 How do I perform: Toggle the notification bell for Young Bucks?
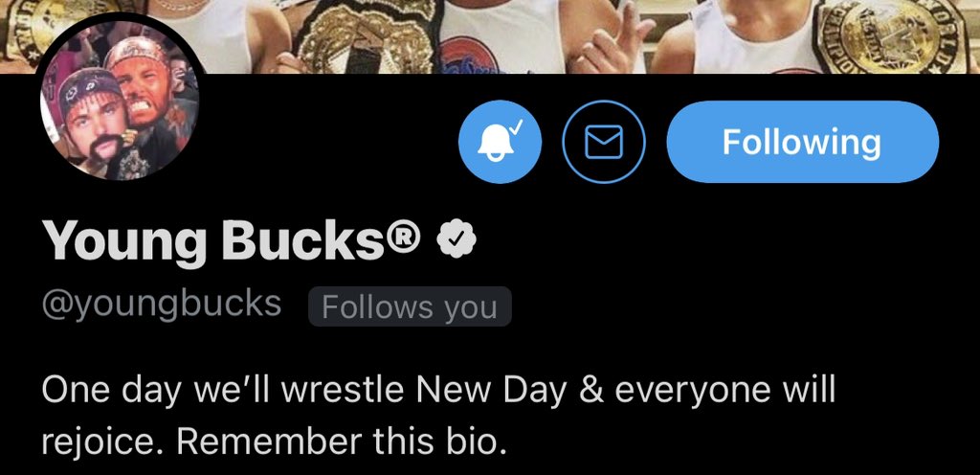pos(500,142)
